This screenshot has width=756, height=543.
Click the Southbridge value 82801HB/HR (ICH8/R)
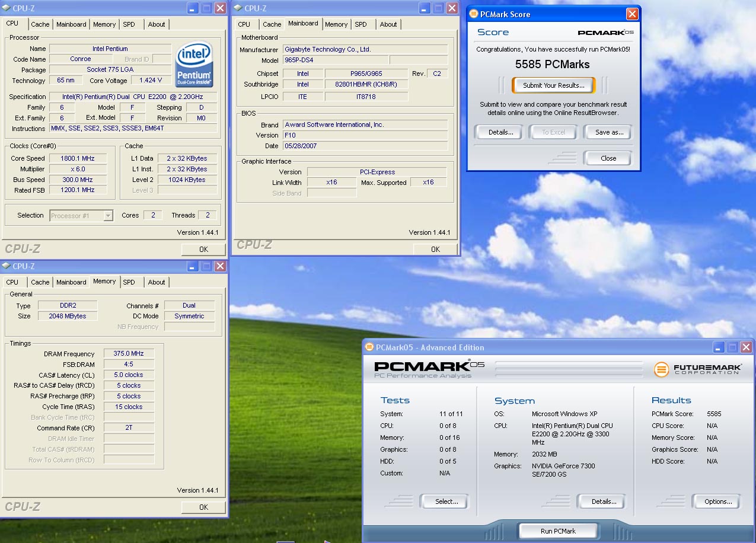coord(366,84)
